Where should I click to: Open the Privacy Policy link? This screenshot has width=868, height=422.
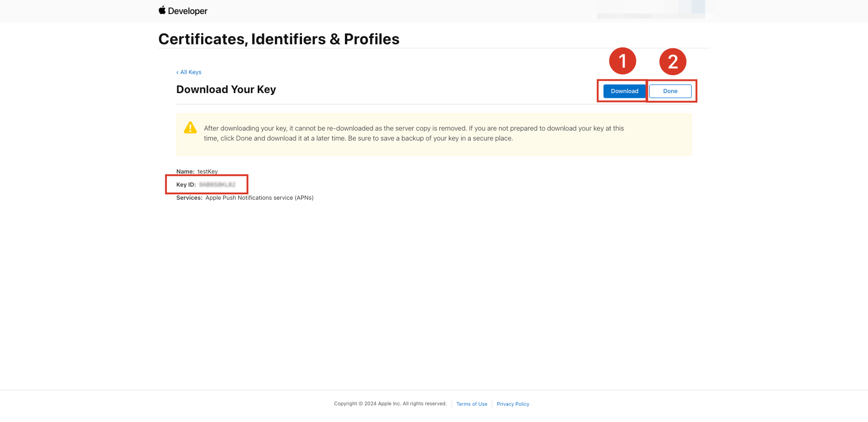(513, 404)
